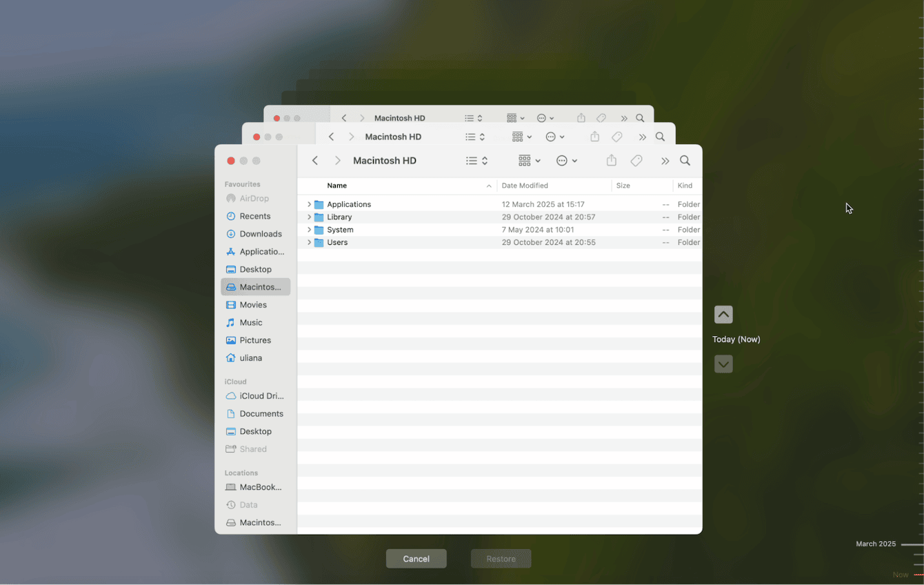Select the System folder row

[x=414, y=229]
